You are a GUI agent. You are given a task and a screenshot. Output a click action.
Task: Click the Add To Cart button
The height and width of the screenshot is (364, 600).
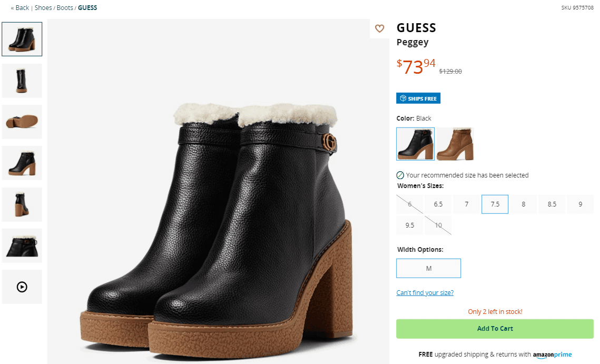pos(495,328)
